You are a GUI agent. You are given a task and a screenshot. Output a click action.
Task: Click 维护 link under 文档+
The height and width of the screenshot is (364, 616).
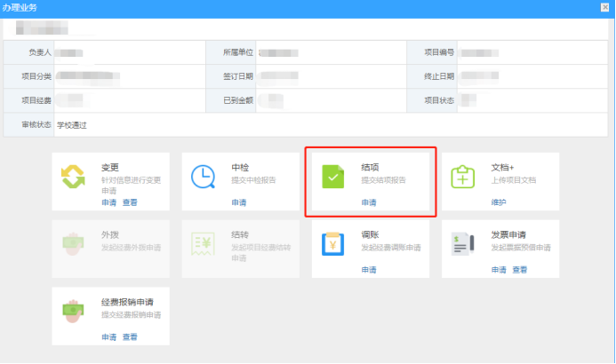(x=498, y=202)
